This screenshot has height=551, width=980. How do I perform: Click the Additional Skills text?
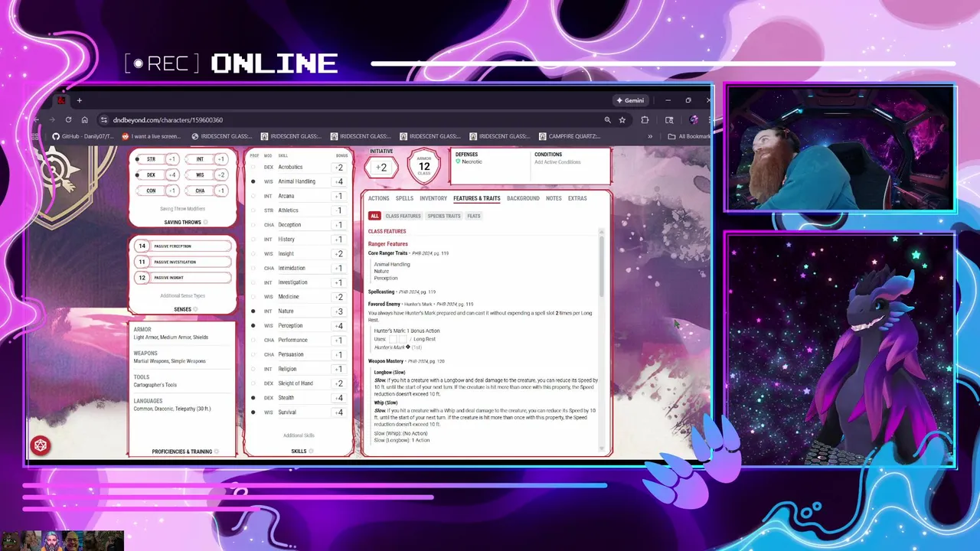pyautogui.click(x=299, y=435)
